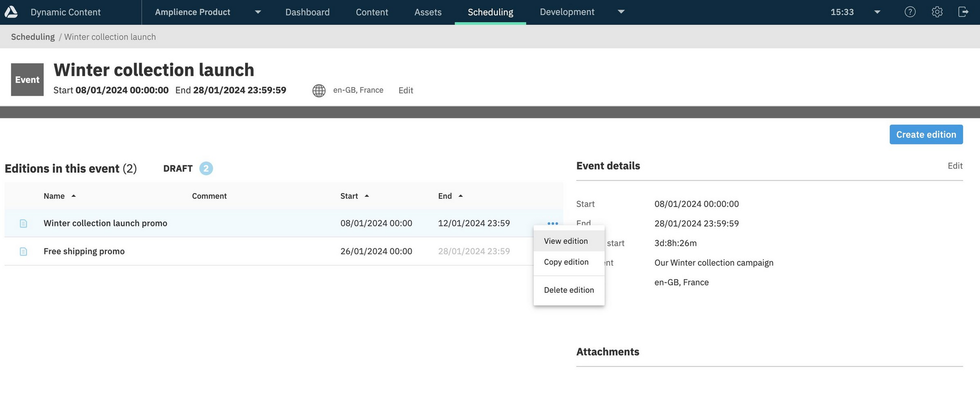The image size is (980, 419).
Task: Click the DRAFT status label
Action: click(x=178, y=169)
